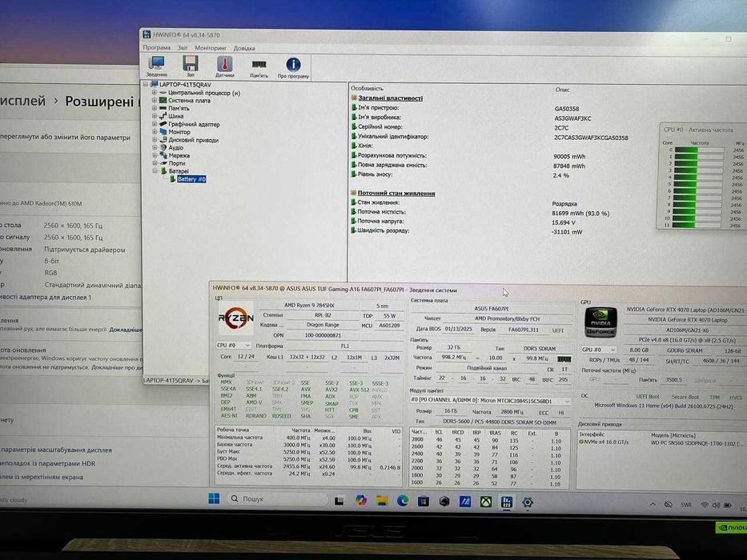Click the ASUS FA607PI motherboard field
The width and height of the screenshot is (747, 560).
click(x=492, y=309)
